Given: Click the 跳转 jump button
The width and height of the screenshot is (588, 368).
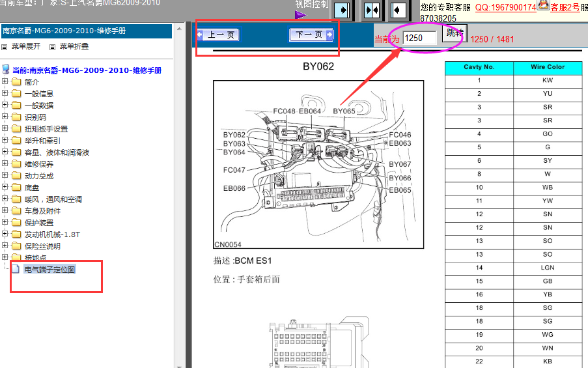Looking at the screenshot, I should point(454,33).
